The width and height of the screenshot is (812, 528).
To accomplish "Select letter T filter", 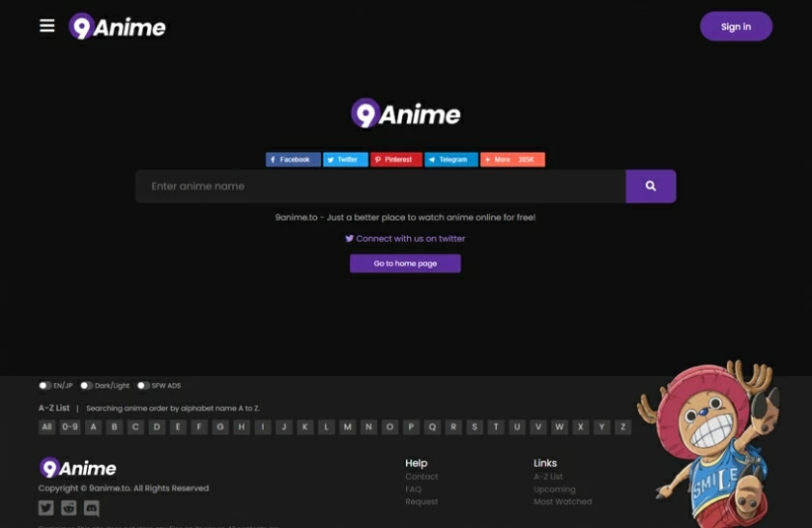I will pyautogui.click(x=496, y=427).
